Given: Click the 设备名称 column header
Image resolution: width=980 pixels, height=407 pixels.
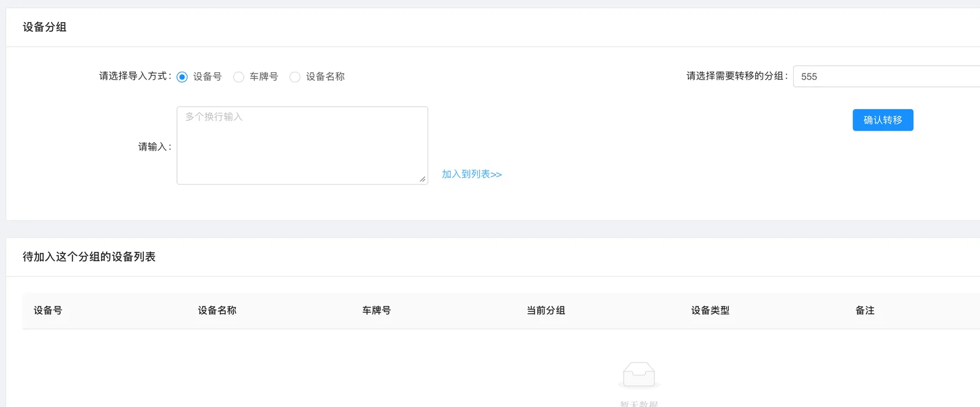Looking at the screenshot, I should click(217, 310).
